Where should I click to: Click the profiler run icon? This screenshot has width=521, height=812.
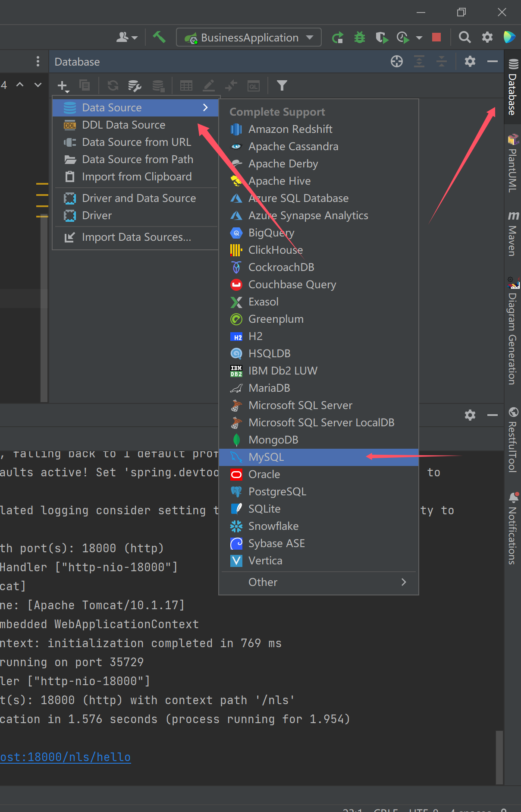coord(403,38)
